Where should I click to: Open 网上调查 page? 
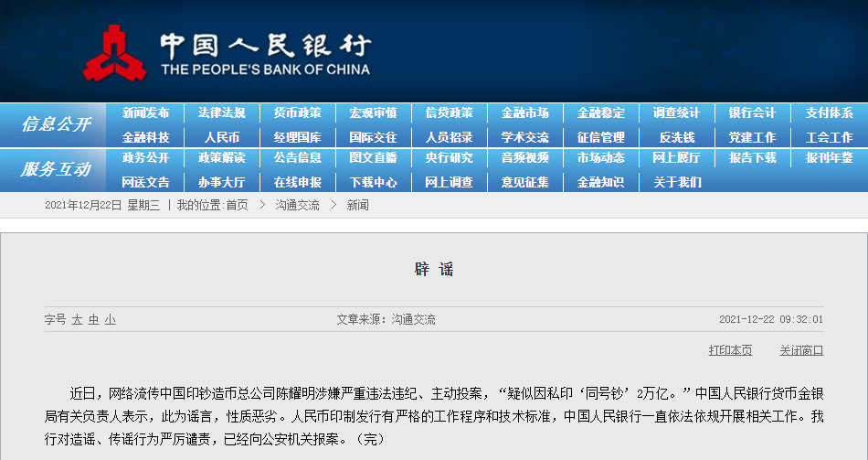(449, 182)
